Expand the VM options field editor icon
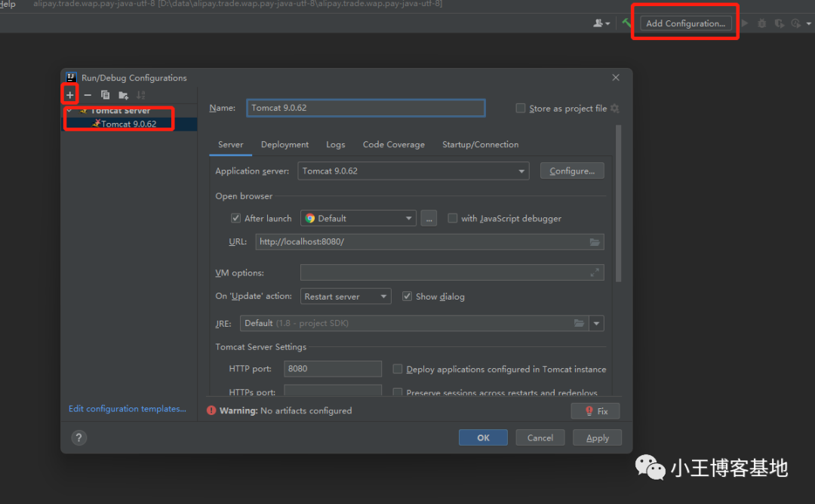The width and height of the screenshot is (815, 504). (595, 272)
